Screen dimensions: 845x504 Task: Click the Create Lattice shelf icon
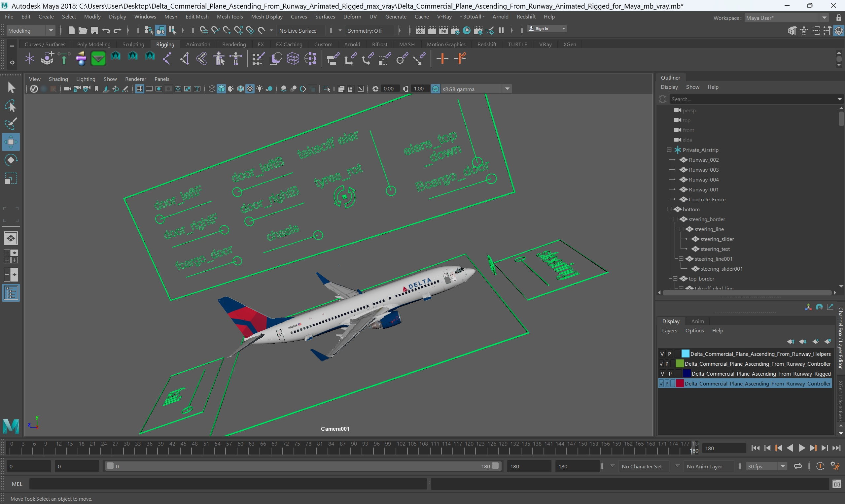click(293, 59)
